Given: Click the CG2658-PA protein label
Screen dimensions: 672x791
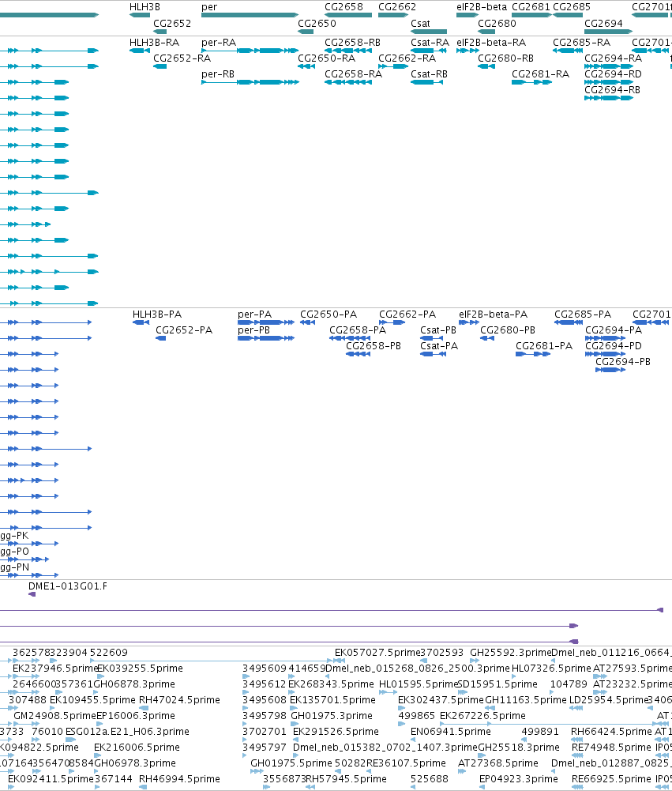Looking at the screenshot, I should (358, 330).
